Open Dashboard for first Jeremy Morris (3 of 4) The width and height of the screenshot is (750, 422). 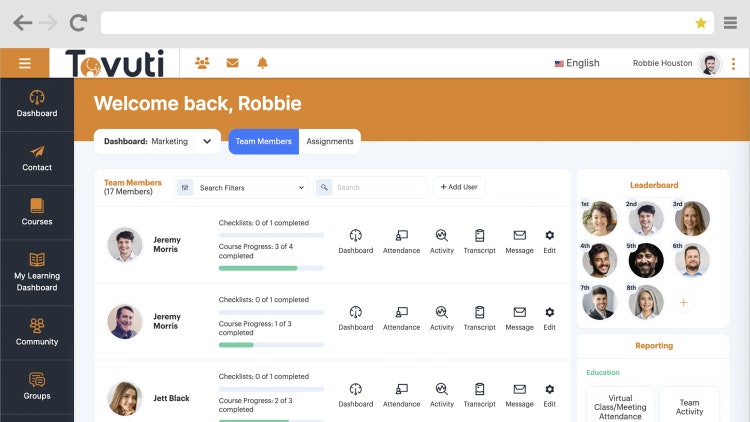(x=355, y=242)
